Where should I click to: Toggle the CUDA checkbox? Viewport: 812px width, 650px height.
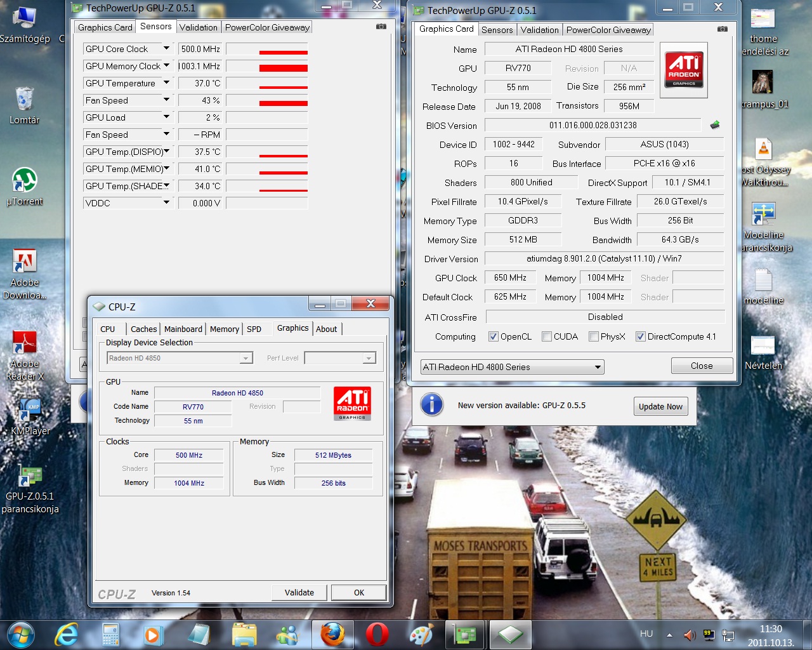pos(547,336)
